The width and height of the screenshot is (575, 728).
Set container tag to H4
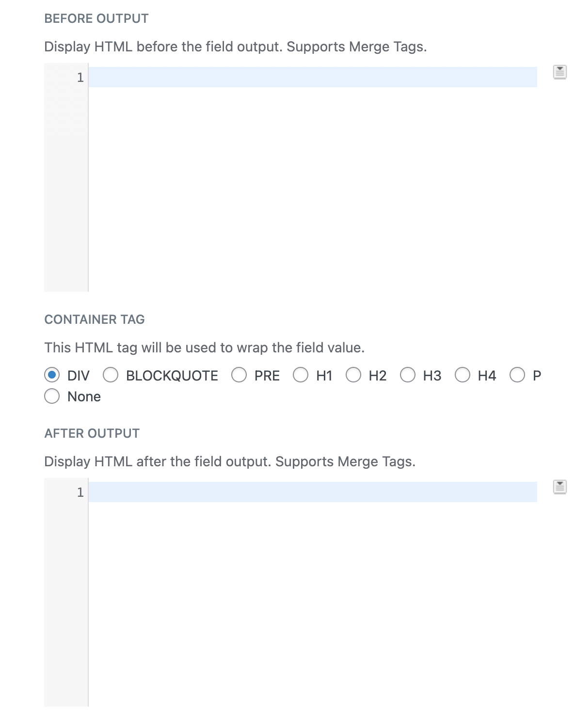tap(463, 375)
